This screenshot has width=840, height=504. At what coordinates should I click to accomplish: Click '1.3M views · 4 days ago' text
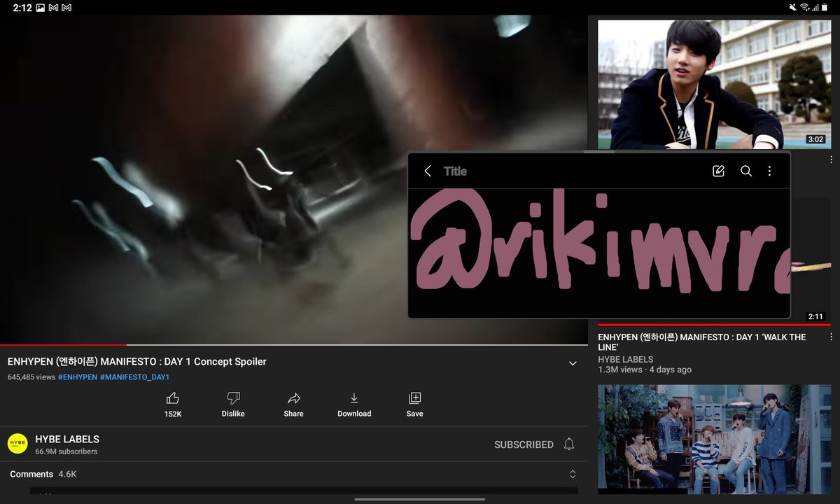tap(645, 370)
